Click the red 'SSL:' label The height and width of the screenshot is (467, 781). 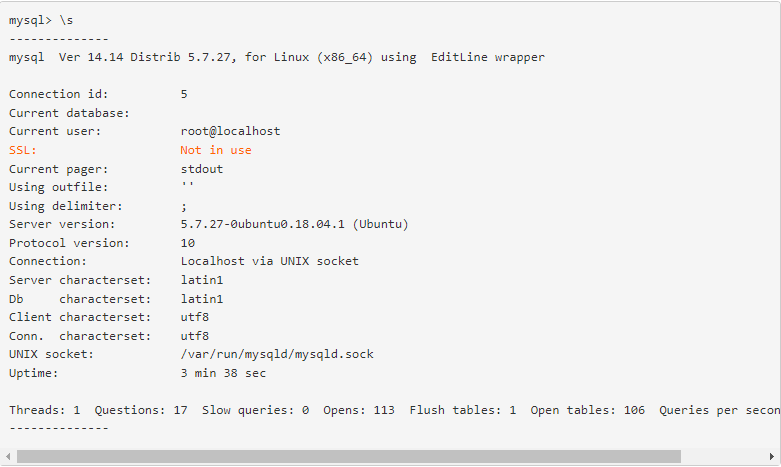(22, 150)
